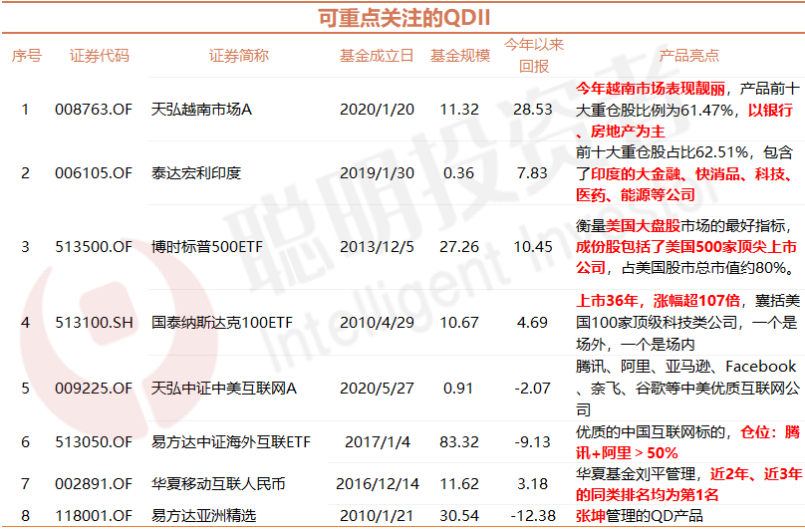This screenshot has width=805, height=532.
Task: Click fund name 易方达亚洲精选
Action: click(x=203, y=516)
